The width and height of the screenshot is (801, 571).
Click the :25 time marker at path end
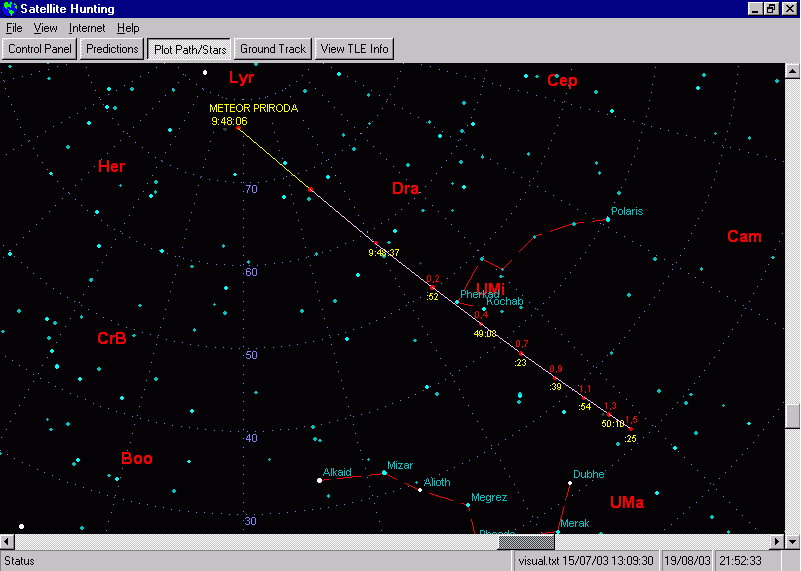click(630, 438)
